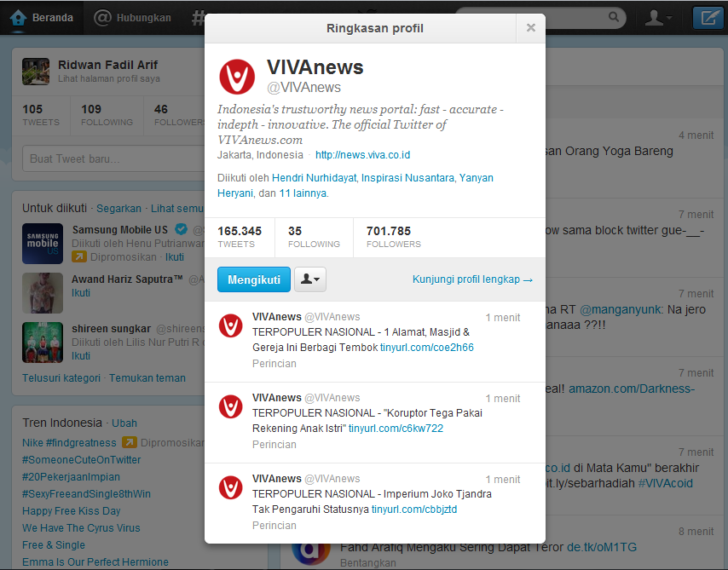Follow shireen sungkar via Ikuti
The height and width of the screenshot is (570, 728).
coord(81,356)
